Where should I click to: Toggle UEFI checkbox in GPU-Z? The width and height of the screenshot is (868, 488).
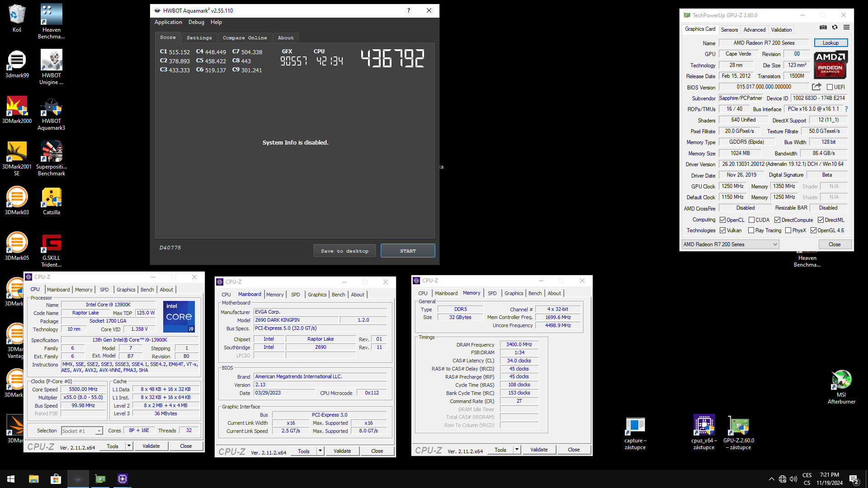(830, 87)
